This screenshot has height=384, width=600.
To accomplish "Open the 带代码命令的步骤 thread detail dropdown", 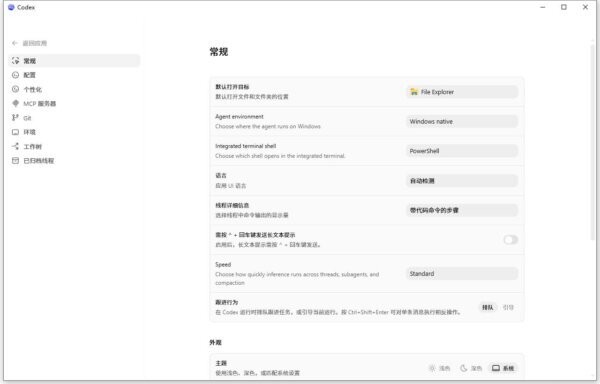I will click(x=462, y=210).
